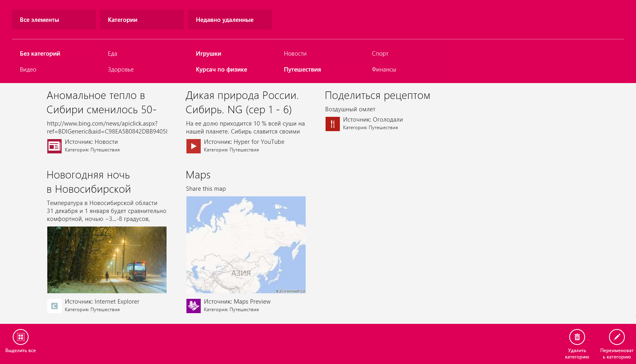The height and width of the screenshot is (364, 636).
Task: Select the Без категорий category
Action: coord(40,54)
